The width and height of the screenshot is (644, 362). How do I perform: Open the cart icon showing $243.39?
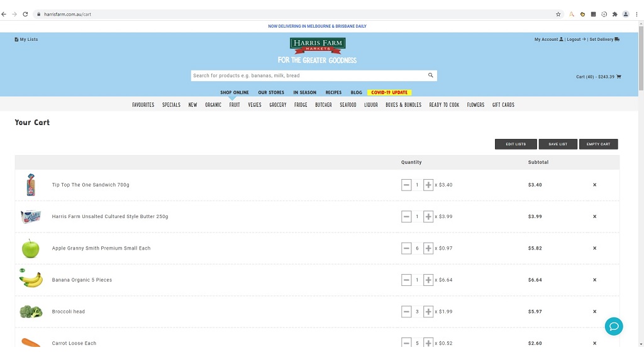[619, 77]
